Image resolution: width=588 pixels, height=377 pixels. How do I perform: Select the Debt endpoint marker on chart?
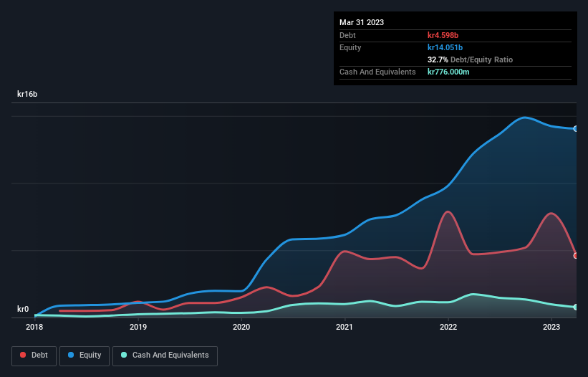point(576,255)
